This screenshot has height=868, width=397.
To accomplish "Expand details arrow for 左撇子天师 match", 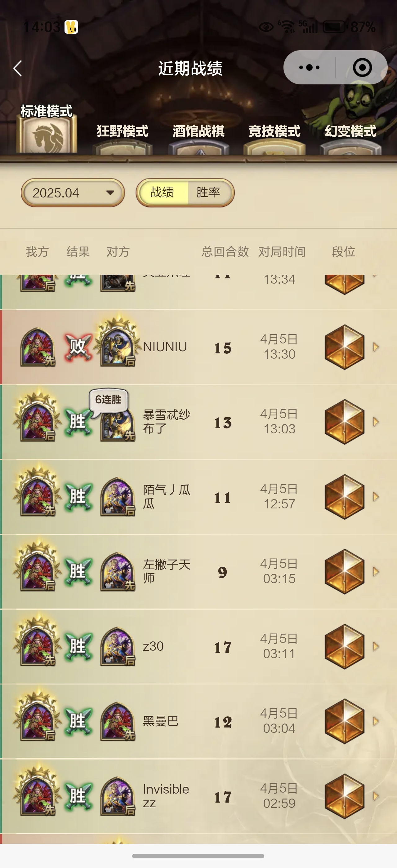I will coord(376,571).
